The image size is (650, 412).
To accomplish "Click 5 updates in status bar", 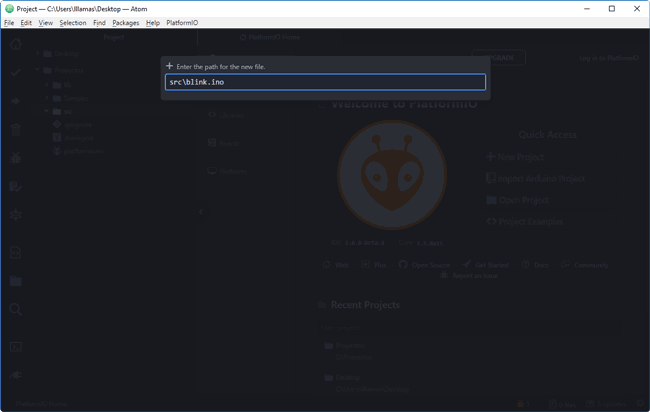I will (x=606, y=403).
